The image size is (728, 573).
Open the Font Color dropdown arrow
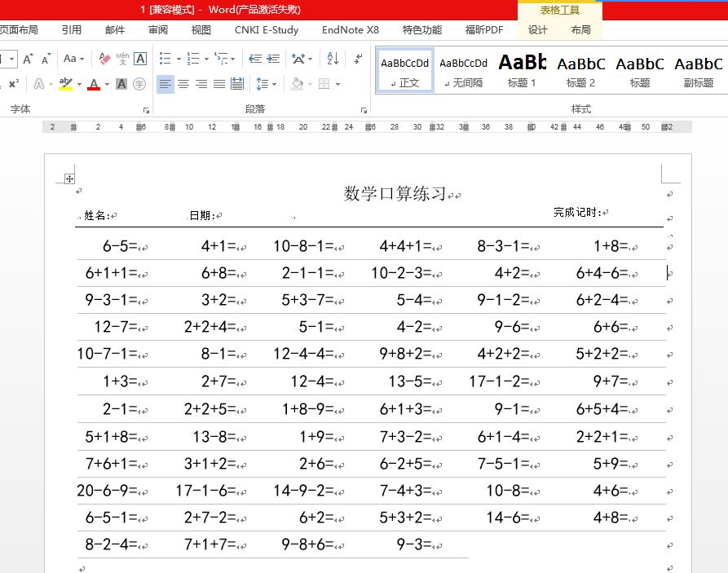[107, 83]
